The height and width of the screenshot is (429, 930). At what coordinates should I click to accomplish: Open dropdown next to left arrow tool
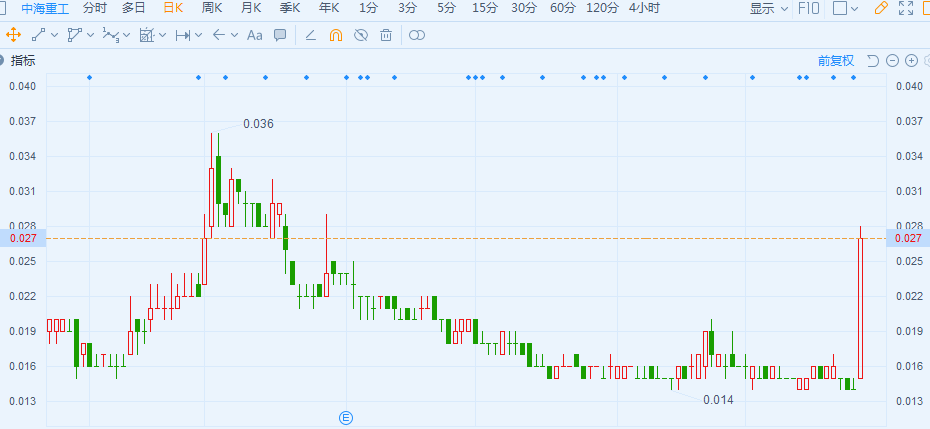234,36
